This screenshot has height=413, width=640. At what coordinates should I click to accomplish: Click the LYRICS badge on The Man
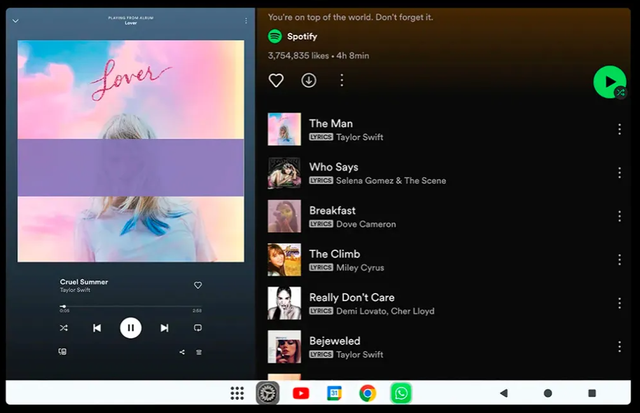pyautogui.click(x=321, y=137)
